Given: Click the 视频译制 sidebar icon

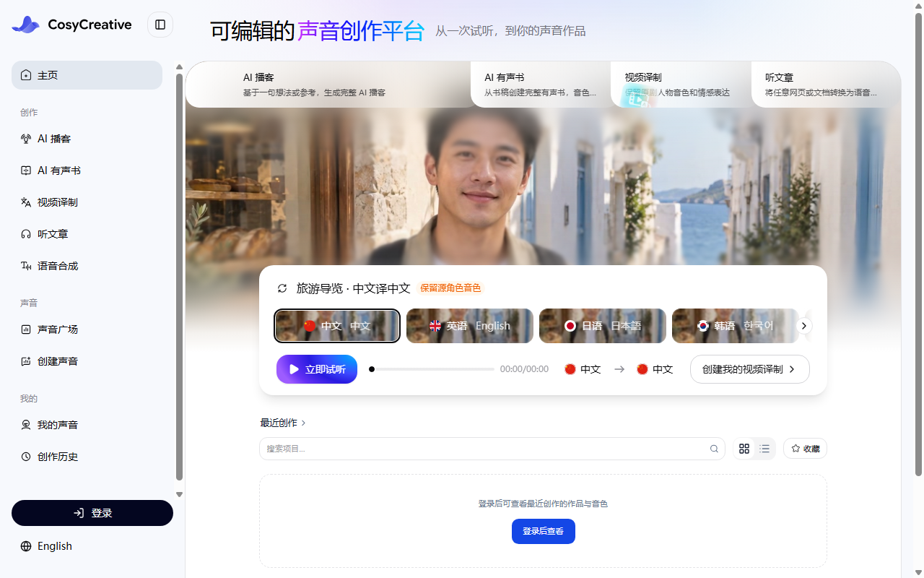Looking at the screenshot, I should [x=26, y=202].
